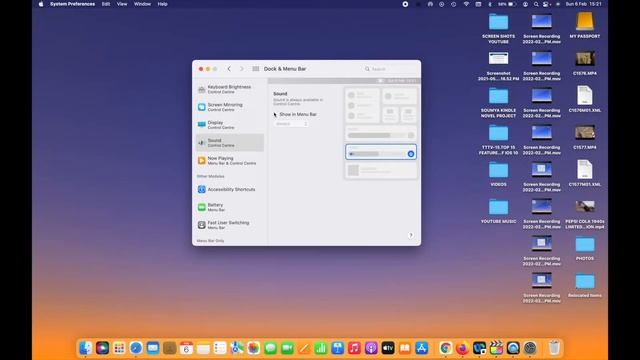
Task: Open Keynote from the Dock
Action: [337, 348]
